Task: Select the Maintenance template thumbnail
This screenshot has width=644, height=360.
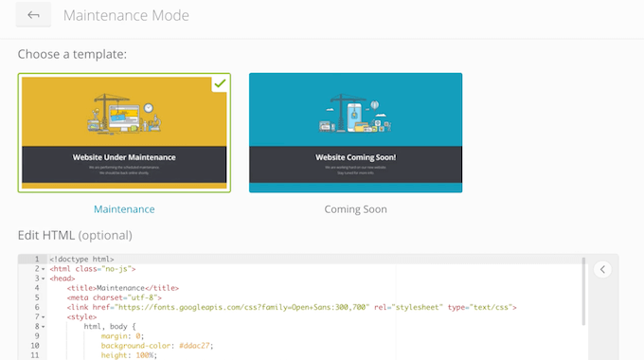Action: (x=124, y=133)
